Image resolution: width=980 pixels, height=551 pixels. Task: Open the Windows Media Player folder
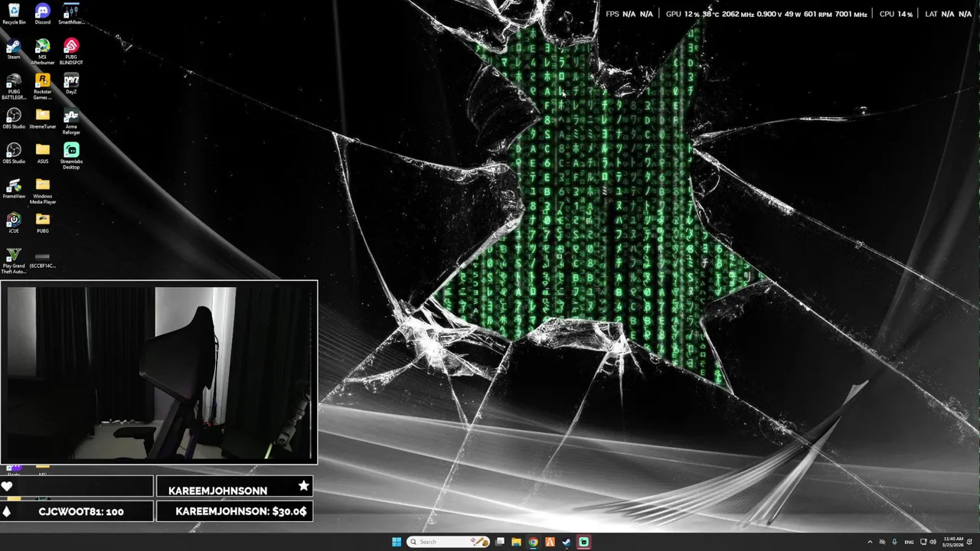43,191
